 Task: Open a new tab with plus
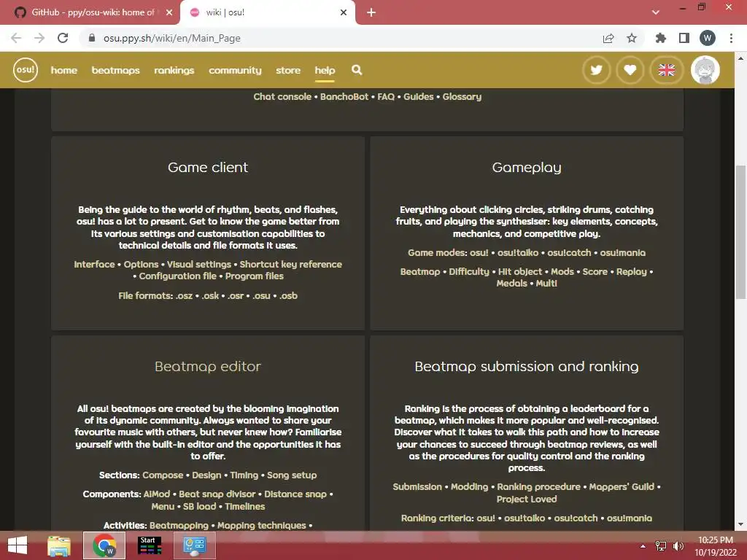click(371, 12)
